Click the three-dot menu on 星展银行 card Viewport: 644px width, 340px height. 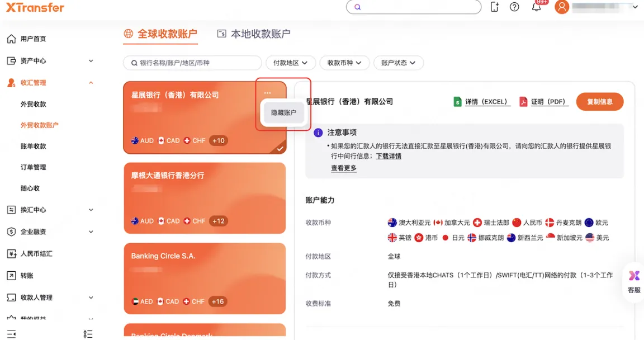pyautogui.click(x=267, y=92)
